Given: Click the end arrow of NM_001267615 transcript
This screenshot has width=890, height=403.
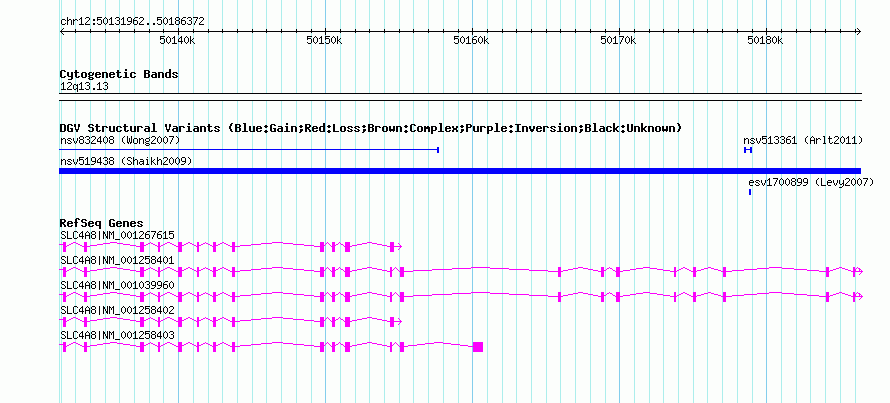Looking at the screenshot, I should pyautogui.click(x=398, y=246).
